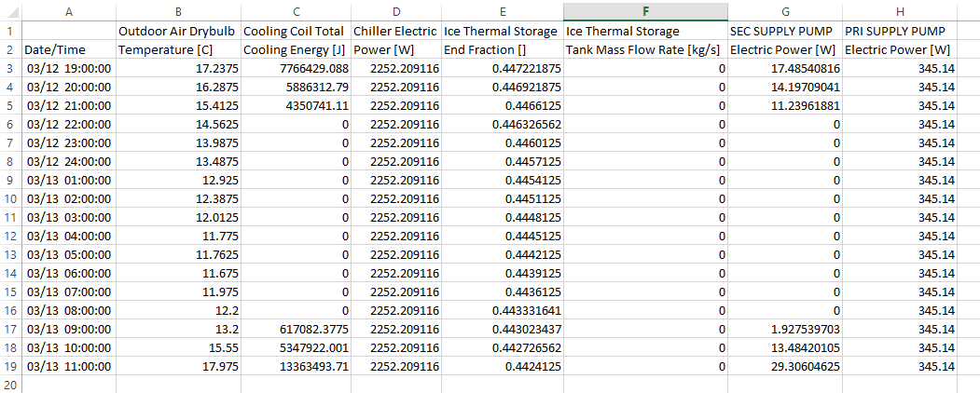Click 345.14 in the 03/13 02:00:00 row
The width and height of the screenshot is (980, 393).
tap(900, 199)
